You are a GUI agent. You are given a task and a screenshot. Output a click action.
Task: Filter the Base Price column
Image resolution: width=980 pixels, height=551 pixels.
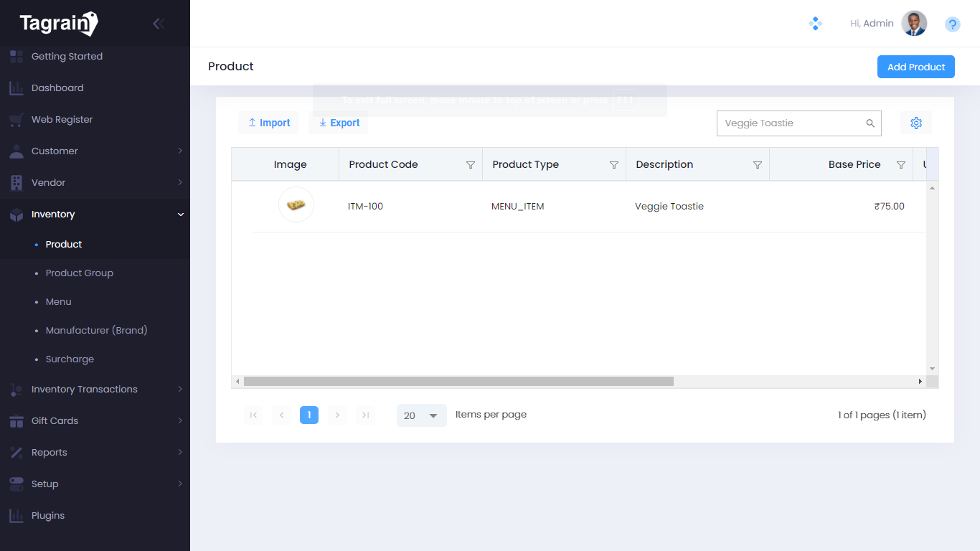(901, 165)
